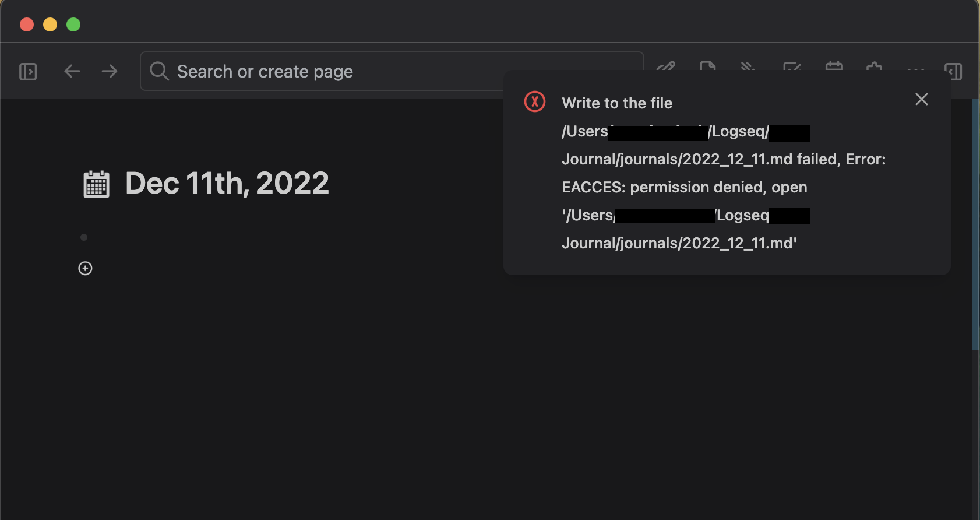Click the calendar icon beside journal title
980x520 pixels.
pyautogui.click(x=97, y=184)
